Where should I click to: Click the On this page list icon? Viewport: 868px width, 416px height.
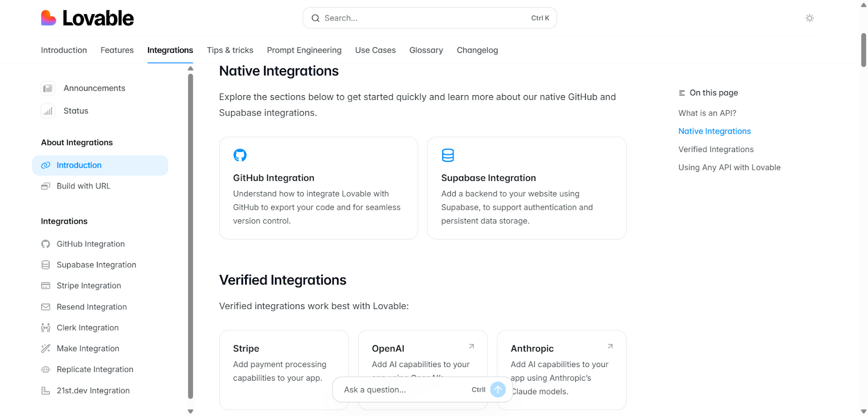(682, 93)
